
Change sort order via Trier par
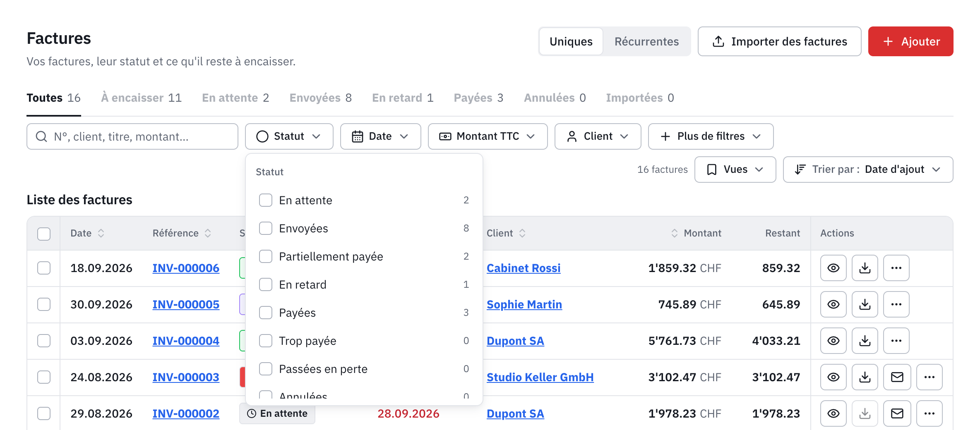click(868, 170)
